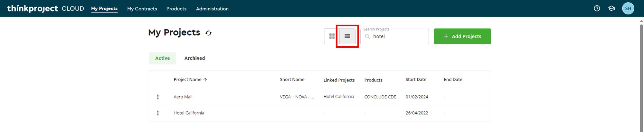This screenshot has height=132, width=644.
Task: Open the academy graduation cap icon
Action: pyautogui.click(x=611, y=9)
